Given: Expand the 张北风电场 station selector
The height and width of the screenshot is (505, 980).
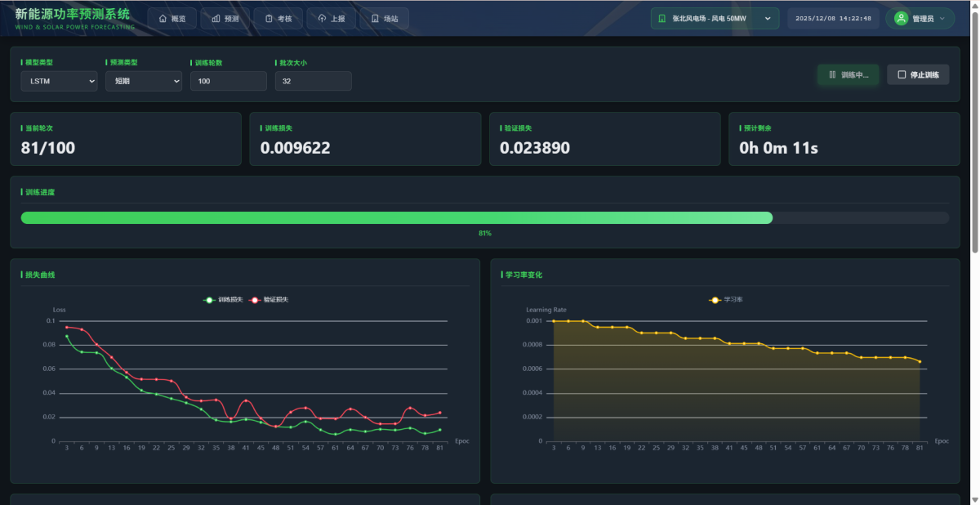Looking at the screenshot, I should [x=715, y=18].
